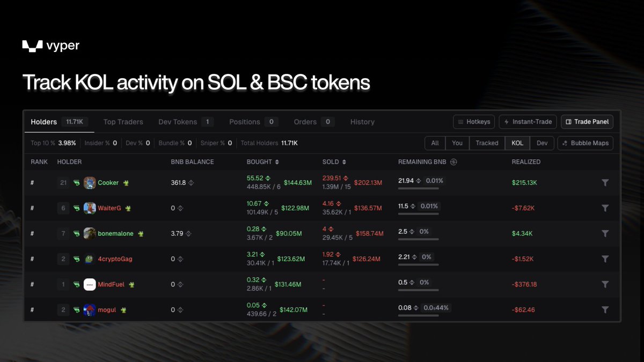Viewport: 644px width, 362px height.
Task: Click remaining bar under 0.08 BNB
Action: click(x=419, y=315)
